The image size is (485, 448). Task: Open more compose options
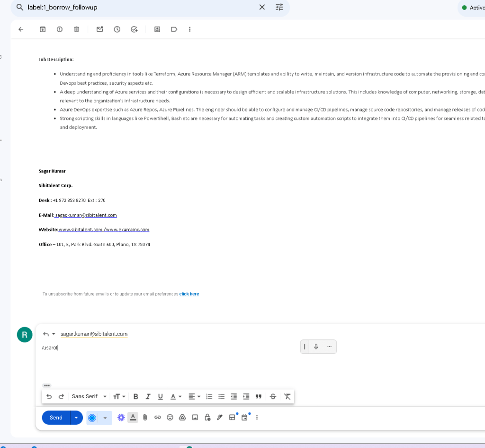point(257,418)
